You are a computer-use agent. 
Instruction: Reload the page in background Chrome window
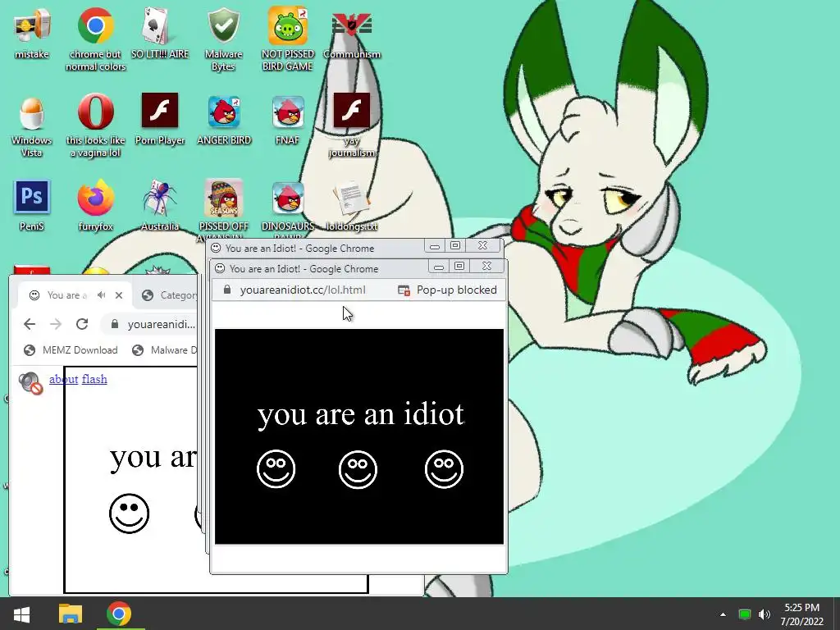82,324
